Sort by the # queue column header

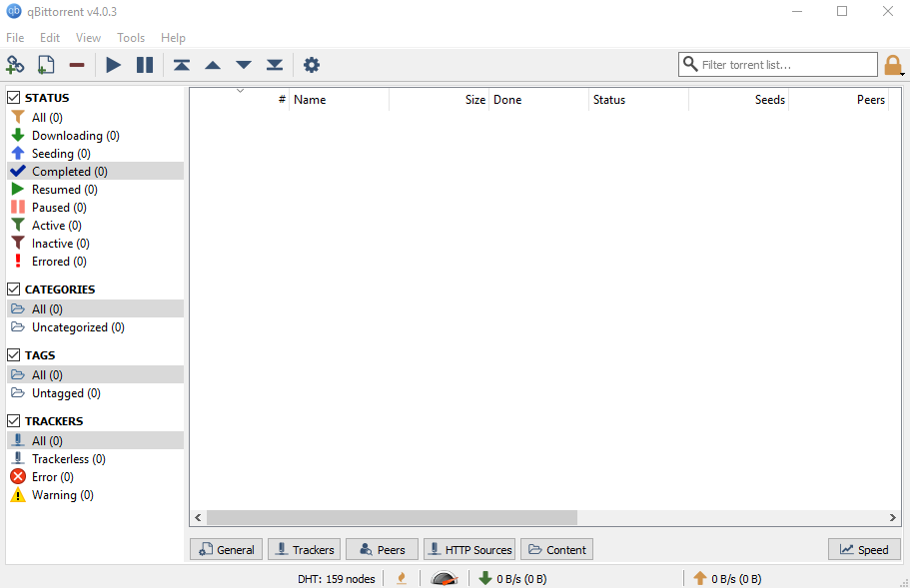(x=240, y=100)
